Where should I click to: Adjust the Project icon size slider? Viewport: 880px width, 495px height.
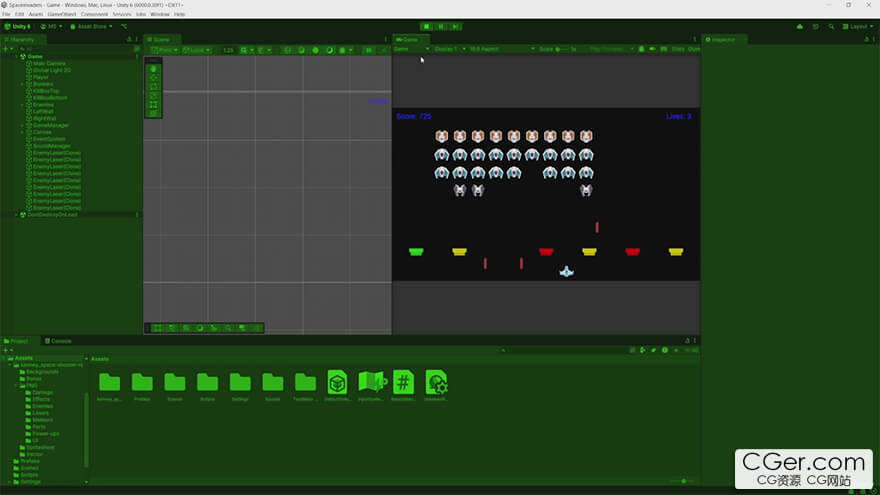point(682,481)
